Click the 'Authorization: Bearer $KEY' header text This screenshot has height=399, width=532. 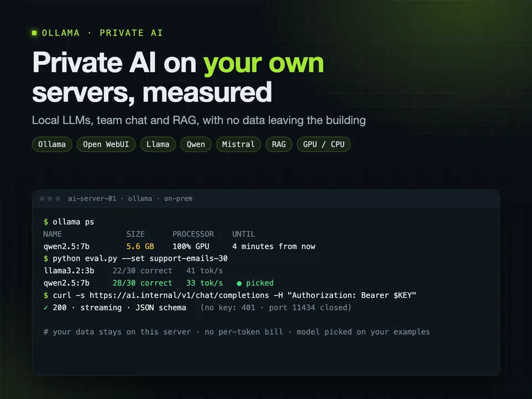coord(352,295)
